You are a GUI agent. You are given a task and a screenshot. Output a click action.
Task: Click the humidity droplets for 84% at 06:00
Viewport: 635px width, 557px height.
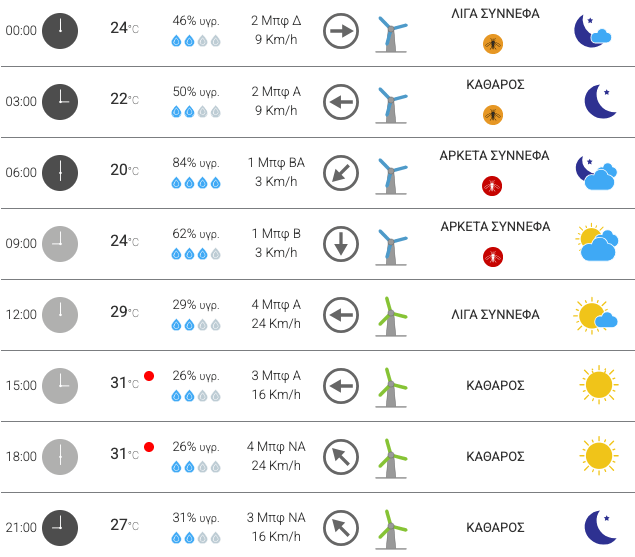point(196,183)
